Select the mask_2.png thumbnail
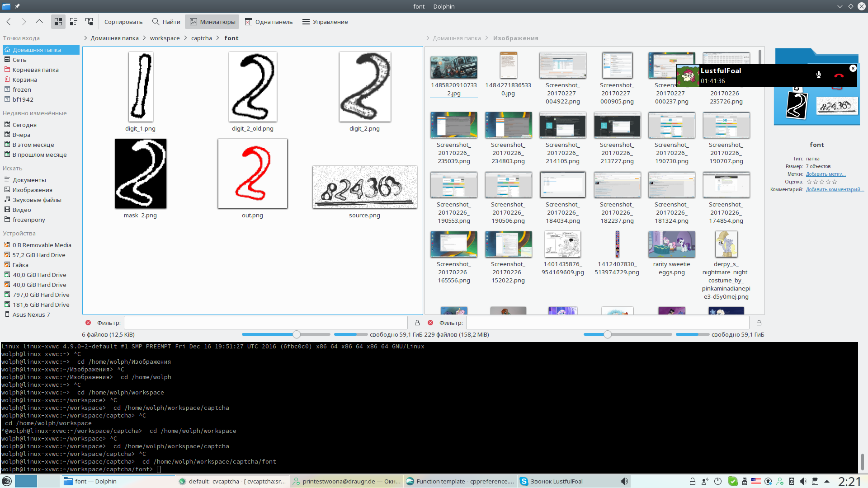 [141, 174]
